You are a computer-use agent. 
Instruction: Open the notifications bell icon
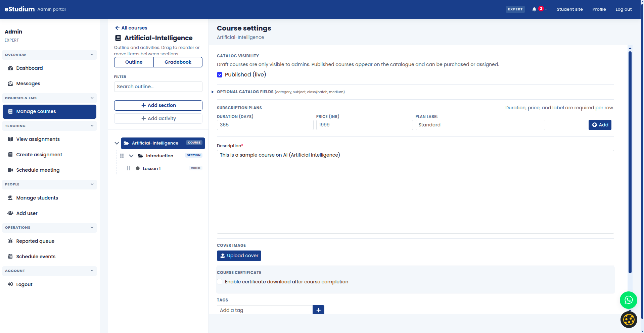pyautogui.click(x=534, y=9)
